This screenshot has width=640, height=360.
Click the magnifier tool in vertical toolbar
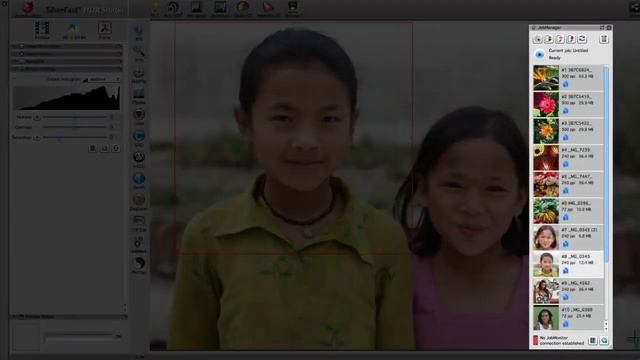point(139,51)
